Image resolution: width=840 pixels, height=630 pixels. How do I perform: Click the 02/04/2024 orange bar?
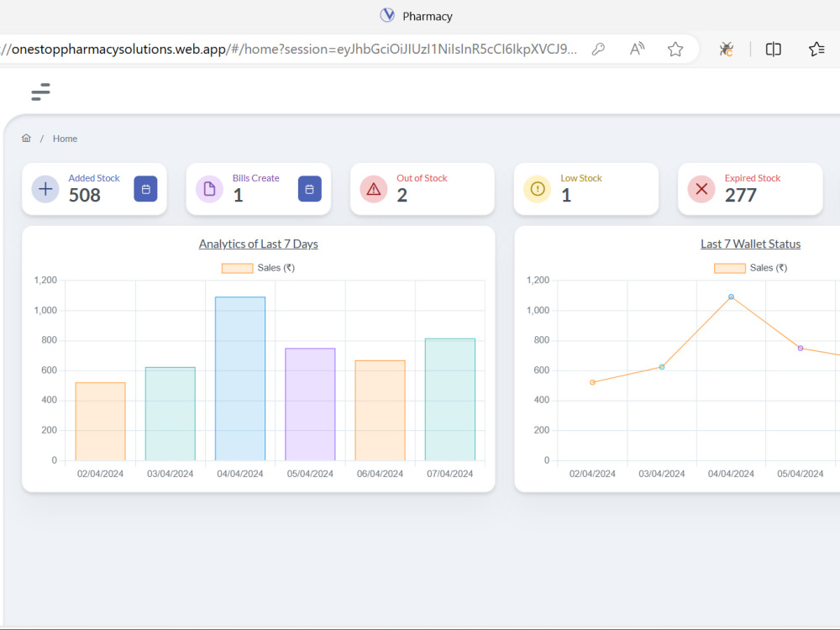[100, 422]
